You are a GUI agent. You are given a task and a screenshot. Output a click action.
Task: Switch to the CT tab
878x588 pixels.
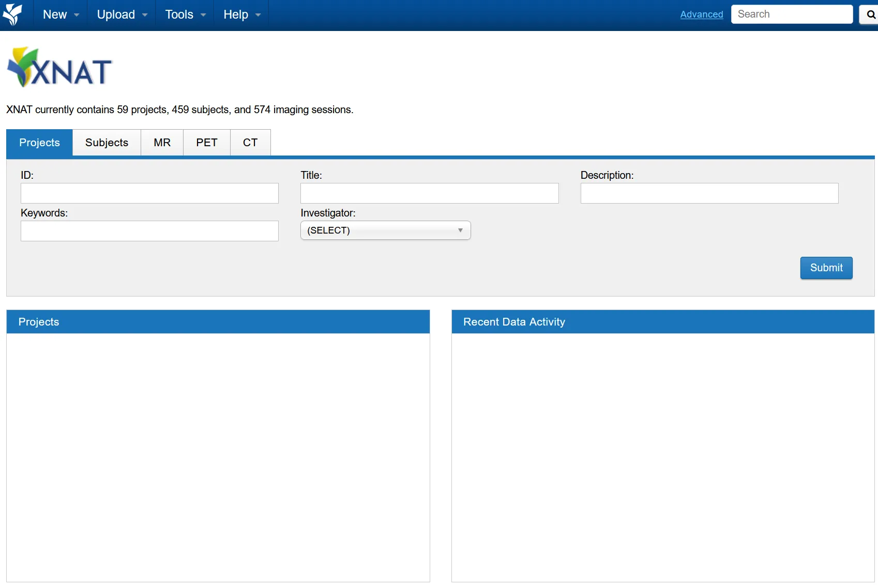(250, 143)
